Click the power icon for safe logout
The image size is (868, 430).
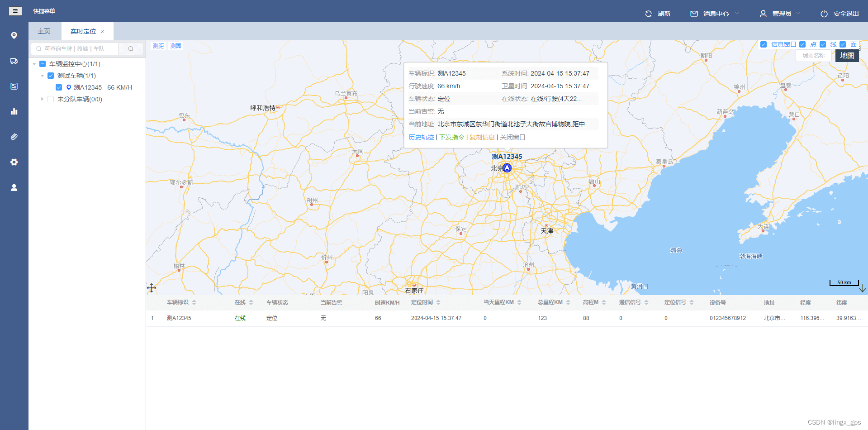[824, 14]
